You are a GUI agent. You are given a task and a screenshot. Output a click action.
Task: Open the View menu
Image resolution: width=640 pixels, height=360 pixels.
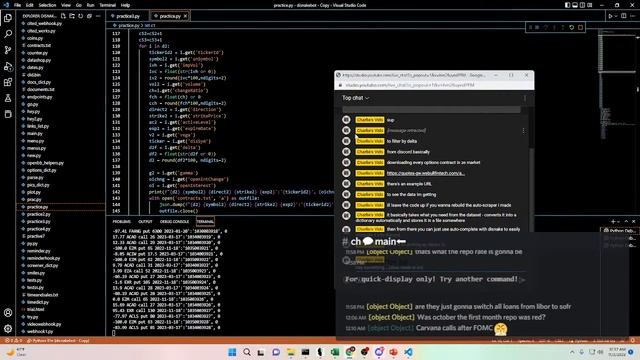point(66,5)
